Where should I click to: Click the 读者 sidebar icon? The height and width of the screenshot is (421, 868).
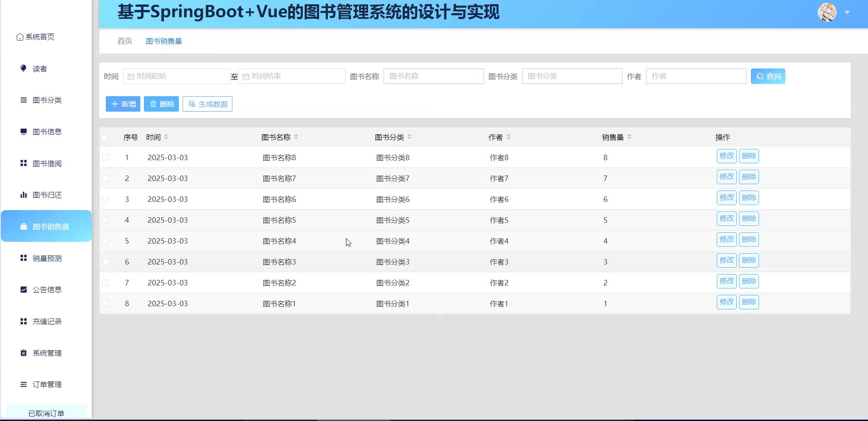24,68
